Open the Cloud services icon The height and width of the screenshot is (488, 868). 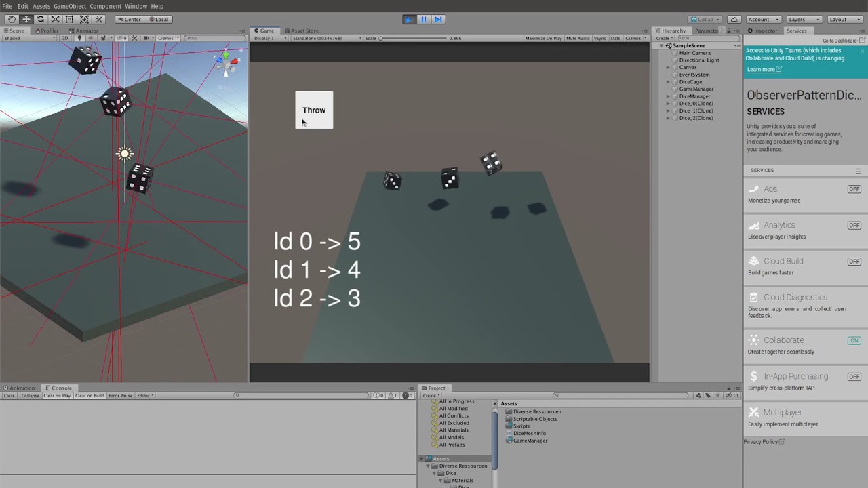click(734, 19)
